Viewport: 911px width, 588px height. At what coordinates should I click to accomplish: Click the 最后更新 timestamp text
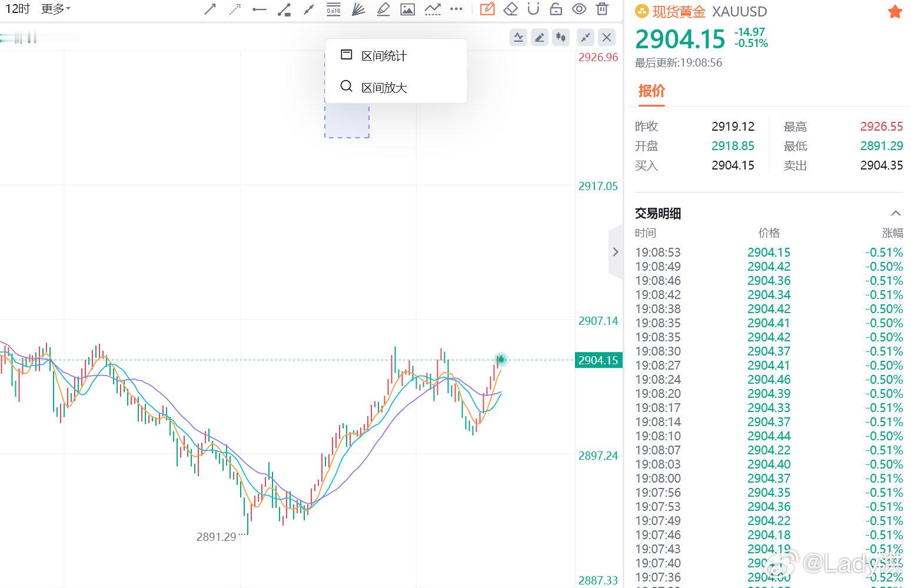pyautogui.click(x=679, y=63)
